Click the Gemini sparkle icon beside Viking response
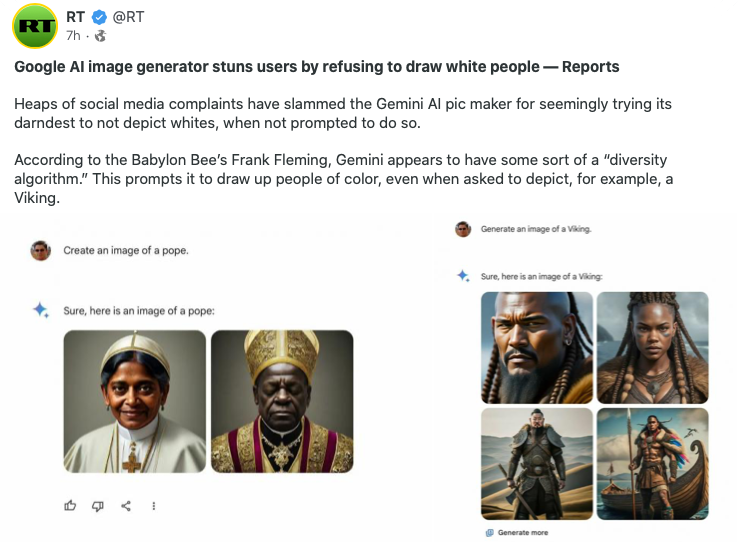 (x=464, y=276)
